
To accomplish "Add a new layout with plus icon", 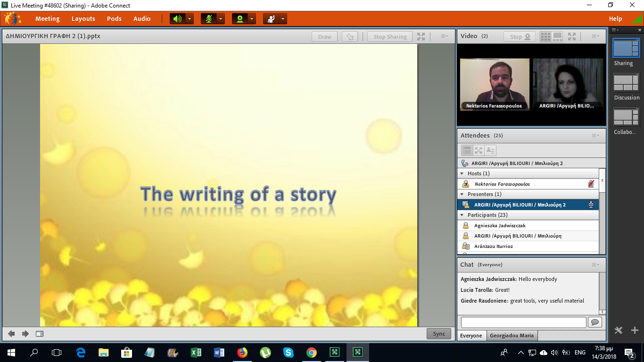I will click(x=635, y=330).
